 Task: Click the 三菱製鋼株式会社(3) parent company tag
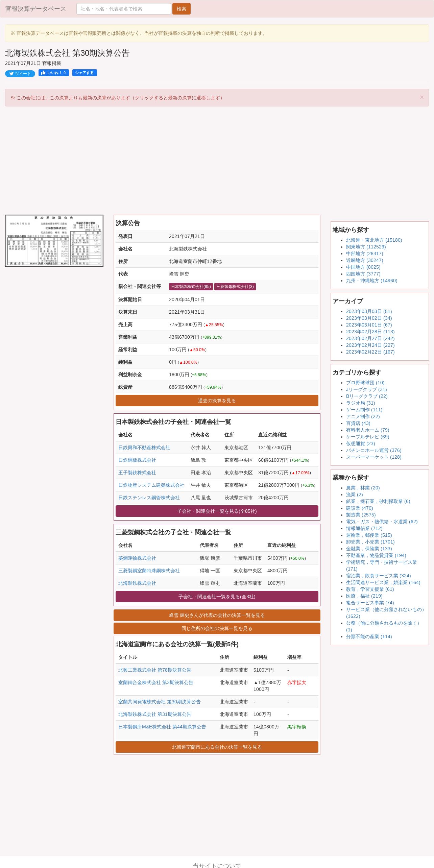[235, 287]
